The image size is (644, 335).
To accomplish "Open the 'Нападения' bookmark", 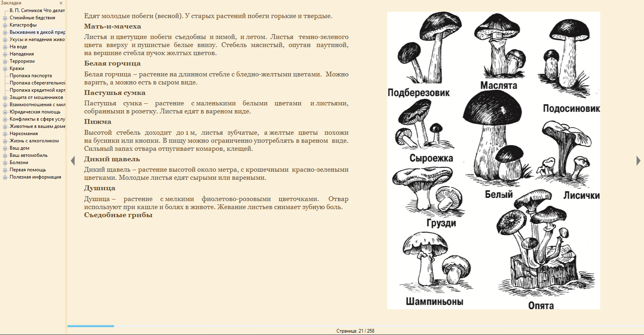I will pos(22,54).
